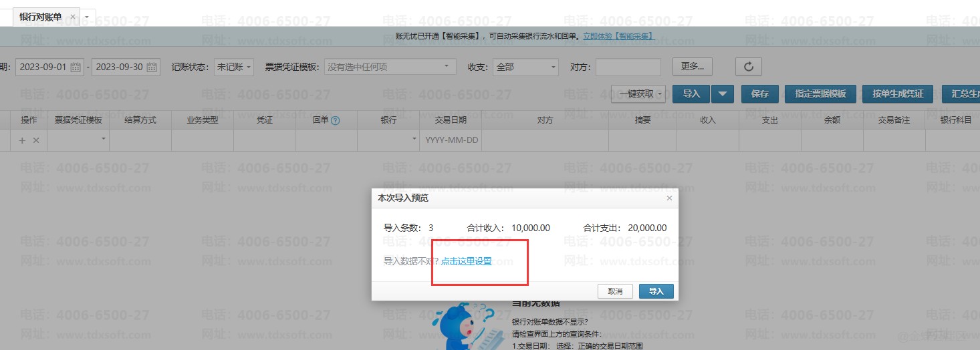Click 取消 in the import preview
The height and width of the screenshot is (350, 980).
[615, 291]
